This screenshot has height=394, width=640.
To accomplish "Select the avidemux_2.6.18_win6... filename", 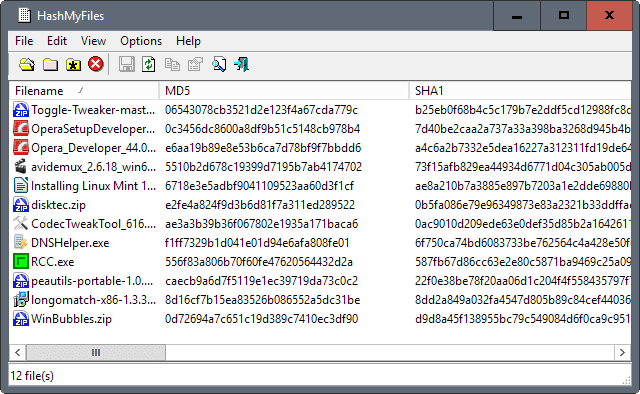I will (93, 167).
